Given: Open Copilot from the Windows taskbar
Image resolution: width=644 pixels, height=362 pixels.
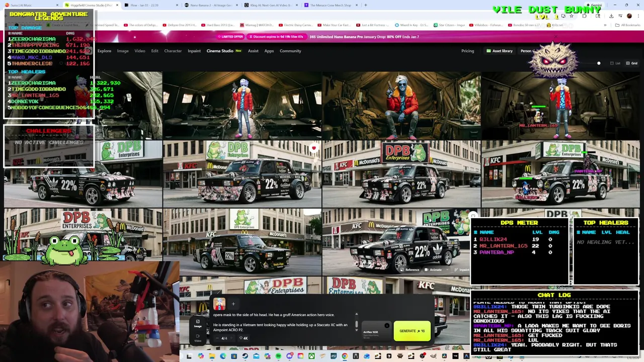Looking at the screenshot, I should pyautogui.click(x=201, y=356).
